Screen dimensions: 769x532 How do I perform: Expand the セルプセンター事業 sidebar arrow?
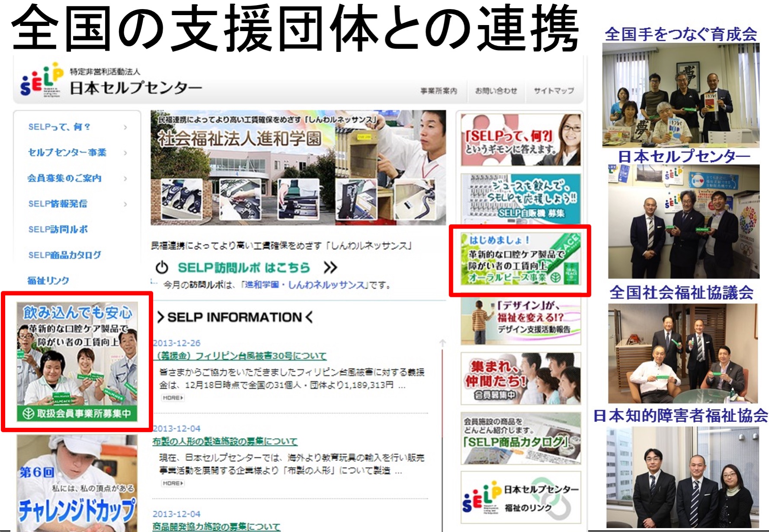(125, 153)
